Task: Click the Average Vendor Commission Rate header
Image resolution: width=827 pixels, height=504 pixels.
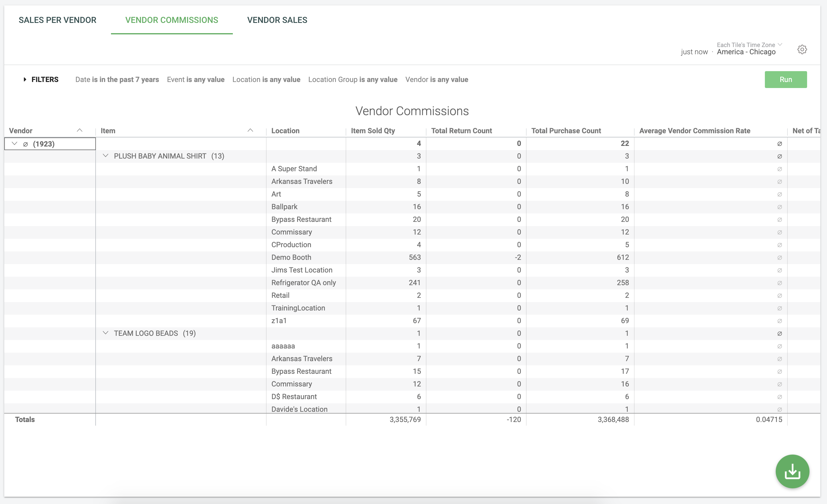Action: tap(694, 131)
